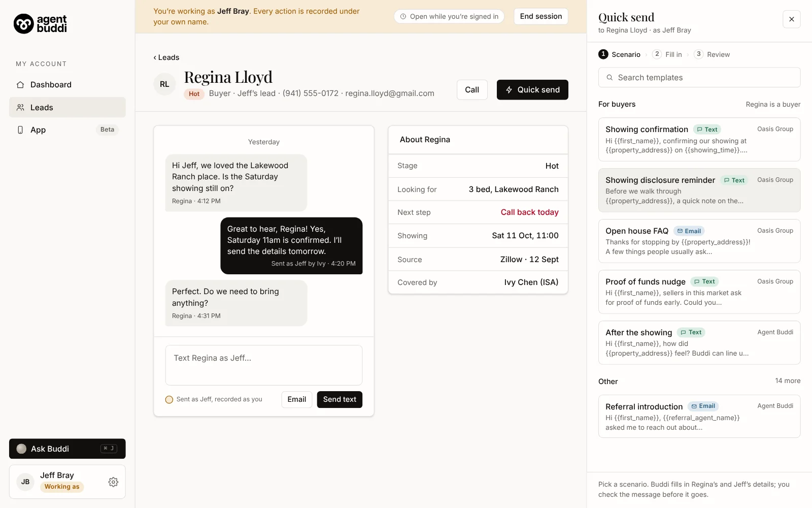Image resolution: width=812 pixels, height=508 pixels.
Task: Click the Ask Buddi orb icon
Action: 21,449
